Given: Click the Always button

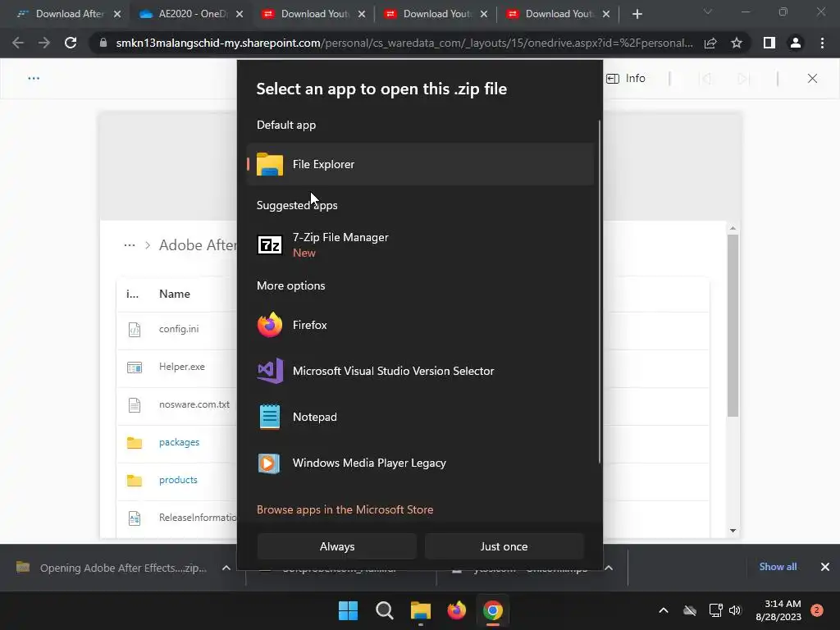Looking at the screenshot, I should coord(337,546).
